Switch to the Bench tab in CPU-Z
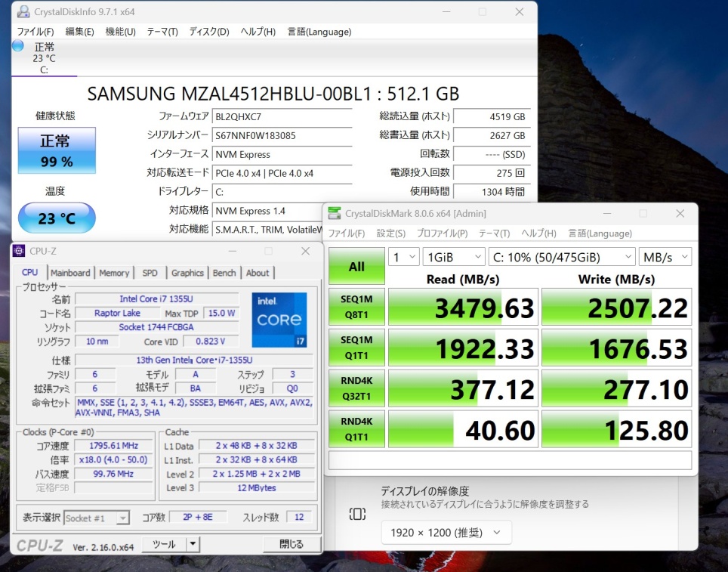The width and height of the screenshot is (728, 572). pos(224,273)
